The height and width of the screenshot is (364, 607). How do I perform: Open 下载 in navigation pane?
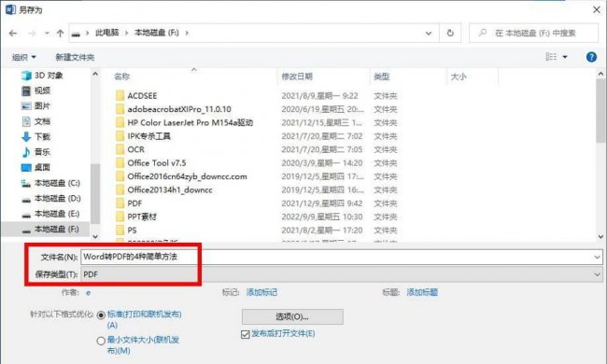point(36,136)
